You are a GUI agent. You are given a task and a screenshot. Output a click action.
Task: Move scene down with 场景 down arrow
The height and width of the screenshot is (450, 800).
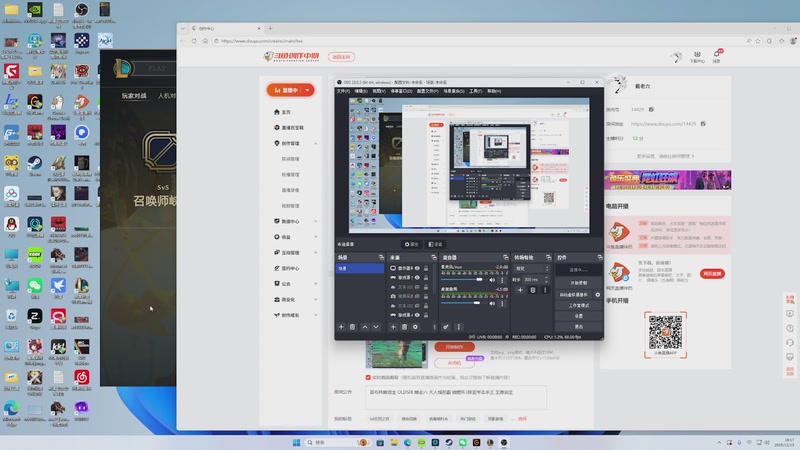376,327
